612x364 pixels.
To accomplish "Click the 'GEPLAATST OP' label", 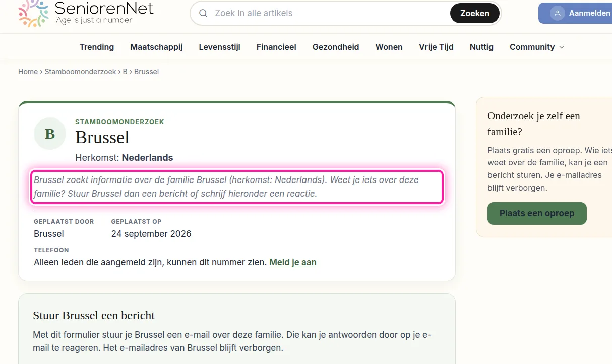I will click(x=136, y=222).
